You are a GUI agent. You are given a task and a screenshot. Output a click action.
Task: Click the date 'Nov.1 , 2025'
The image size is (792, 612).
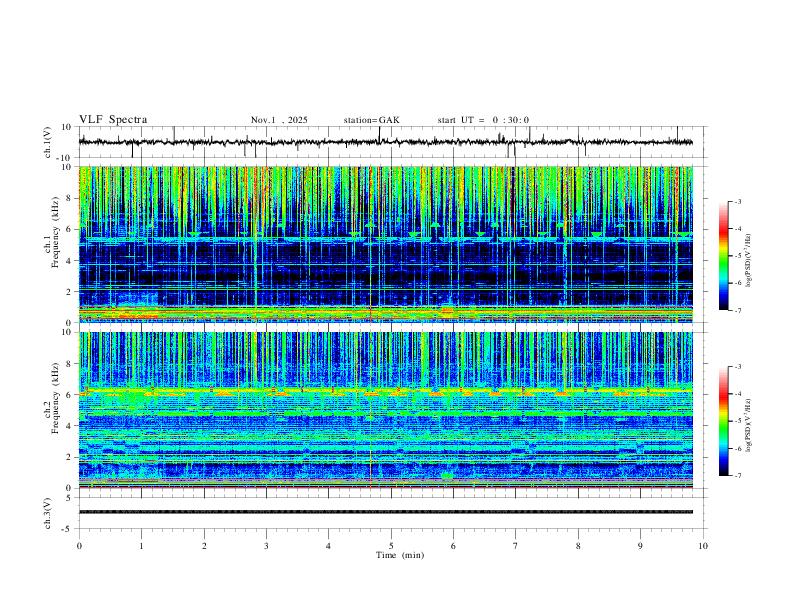(x=279, y=120)
